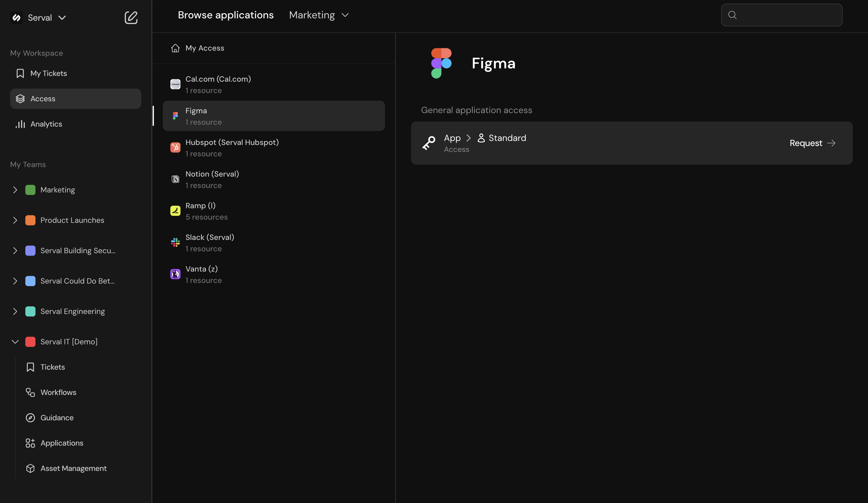Open the Marketing filter dropdown
This screenshot has width=868, height=503.
pos(319,15)
